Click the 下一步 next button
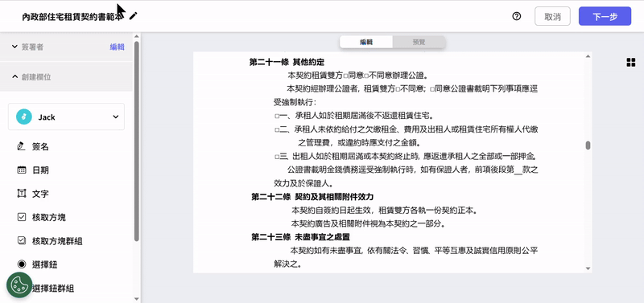 click(x=605, y=16)
